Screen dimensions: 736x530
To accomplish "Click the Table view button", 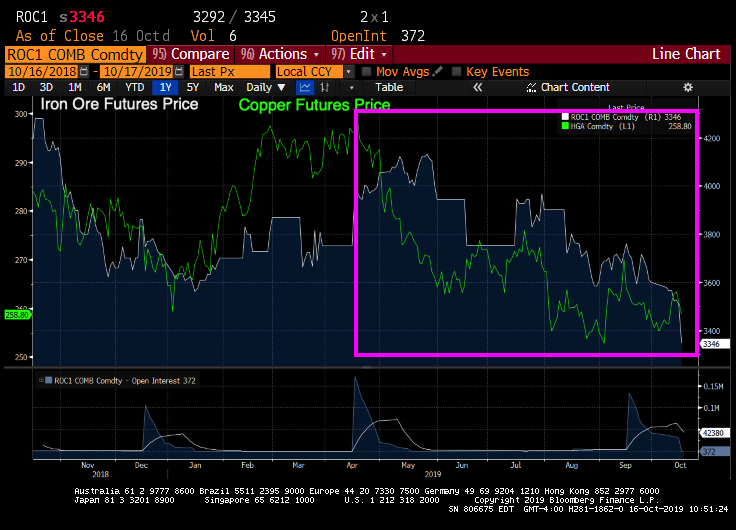I will coord(388,88).
